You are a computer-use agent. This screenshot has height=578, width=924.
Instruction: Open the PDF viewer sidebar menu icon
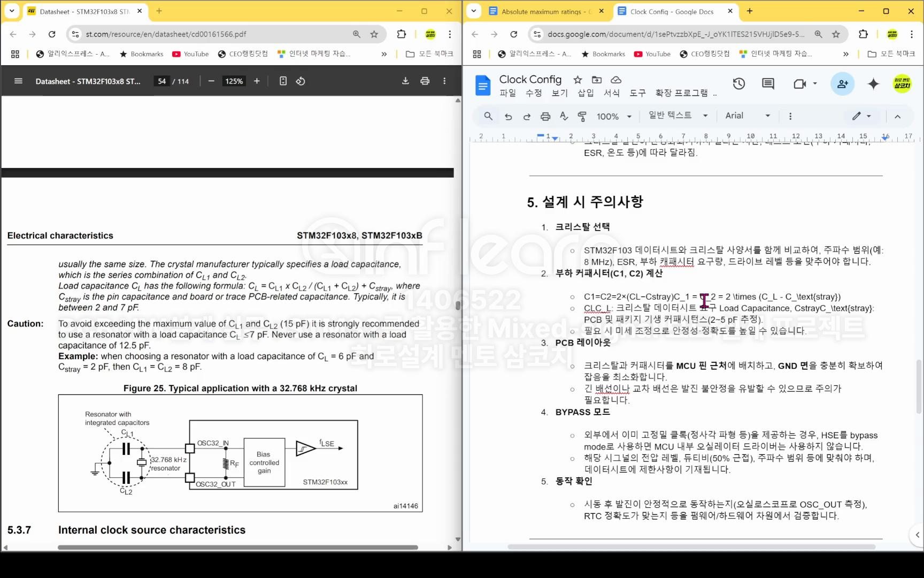click(x=18, y=81)
